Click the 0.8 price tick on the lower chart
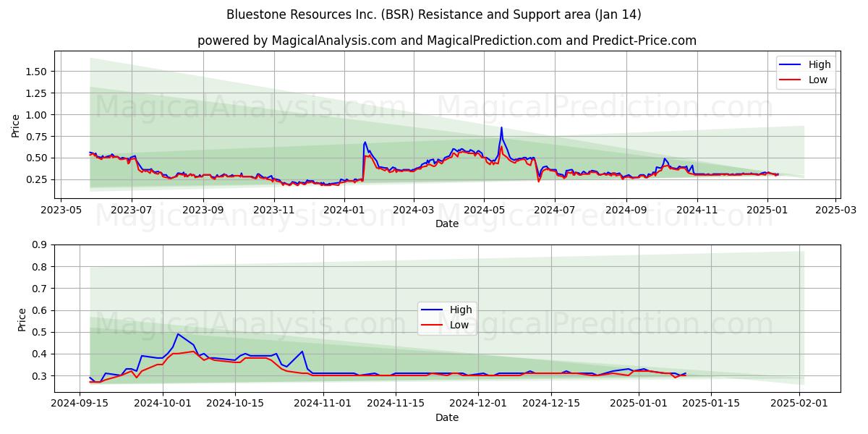868x434 pixels. click(41, 267)
